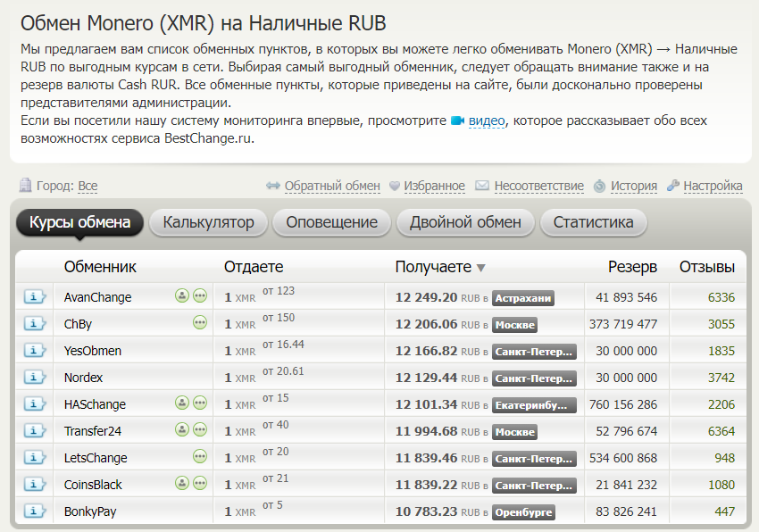Click the speech-bubble icon beside ChBy
This screenshot has width=759, height=532.
point(200,322)
